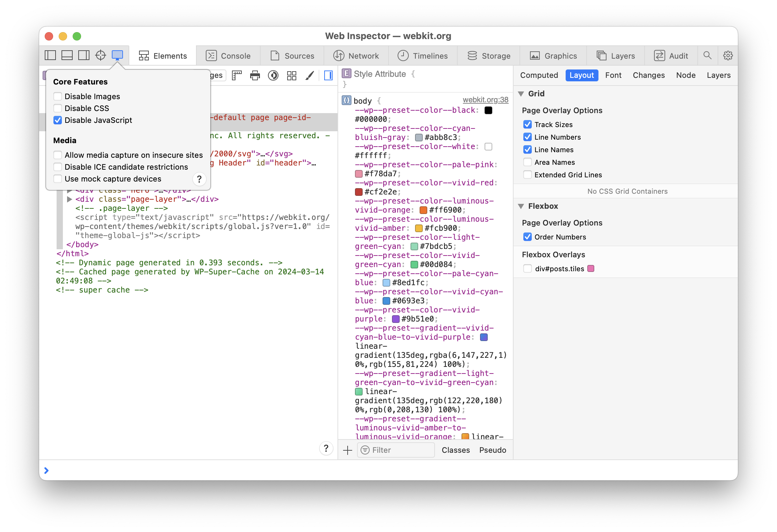Viewport: 777px width, 532px height.
Task: Open the vivid-red #cf2e2e color swatch
Action: [359, 192]
